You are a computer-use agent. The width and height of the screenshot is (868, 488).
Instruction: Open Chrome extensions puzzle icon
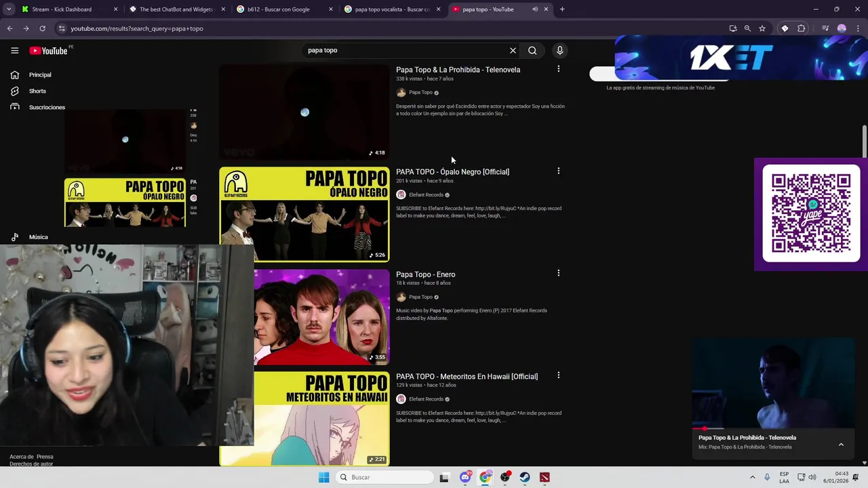[x=802, y=28]
